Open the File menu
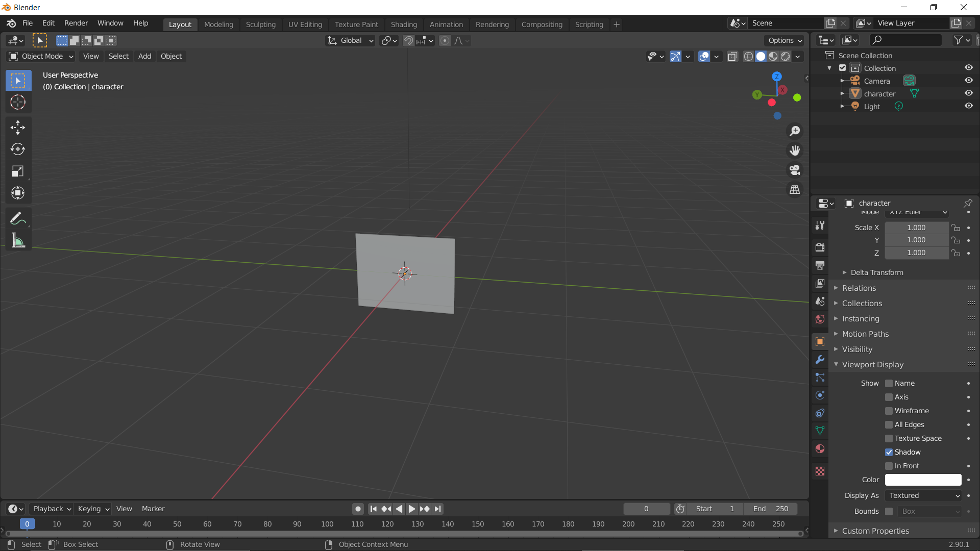Screen dimensions: 980x551 click(28, 23)
